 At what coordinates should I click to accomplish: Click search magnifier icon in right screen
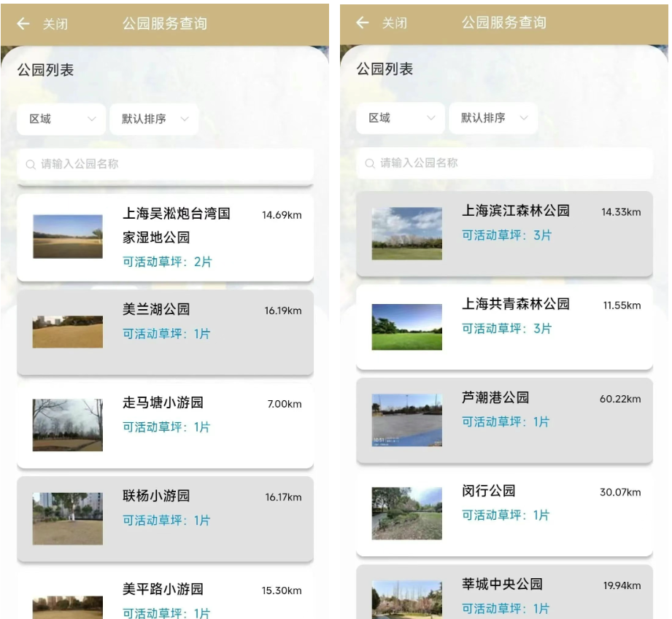(x=370, y=163)
